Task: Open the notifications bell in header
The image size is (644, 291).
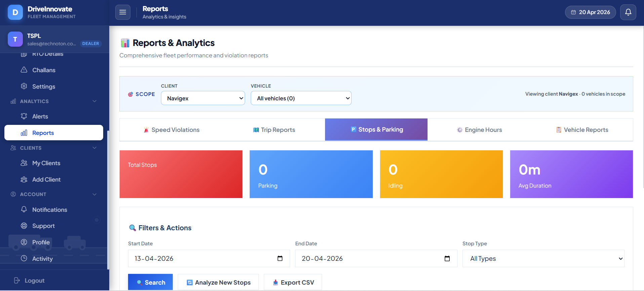Action: click(628, 12)
